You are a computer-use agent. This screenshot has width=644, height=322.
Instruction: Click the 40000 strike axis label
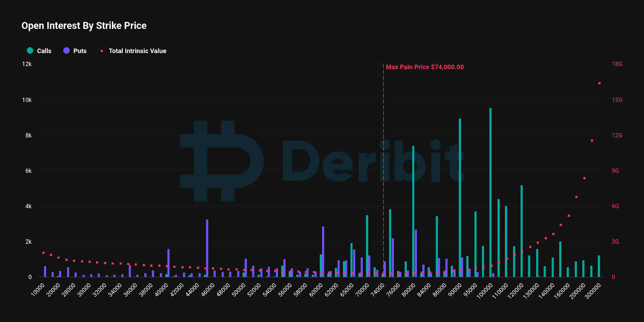(x=161, y=289)
